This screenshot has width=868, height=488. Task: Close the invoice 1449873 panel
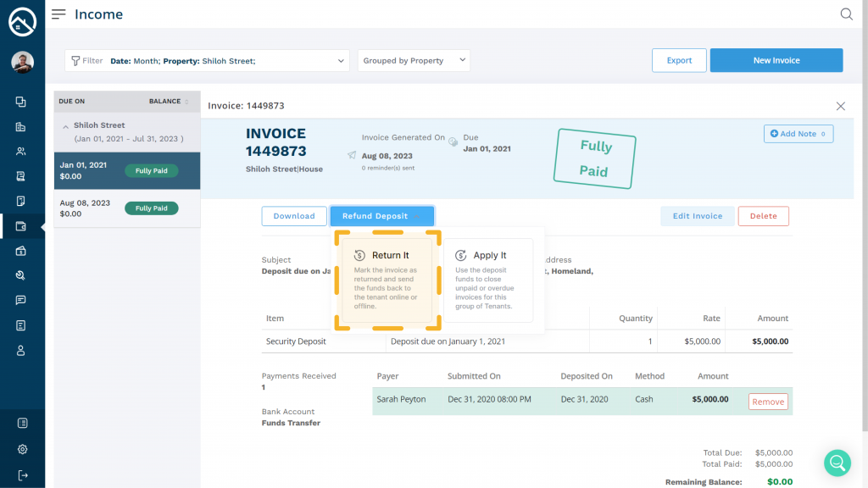point(840,106)
